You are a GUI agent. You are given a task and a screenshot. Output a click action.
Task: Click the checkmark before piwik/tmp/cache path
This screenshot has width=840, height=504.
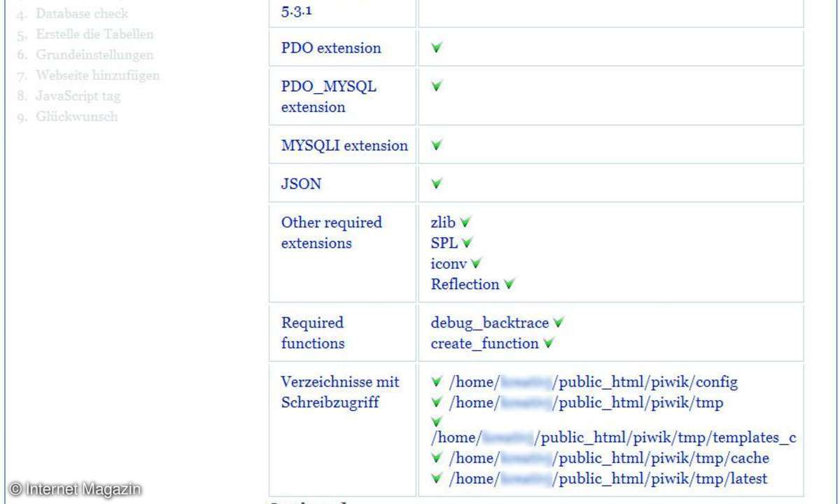[x=437, y=458]
